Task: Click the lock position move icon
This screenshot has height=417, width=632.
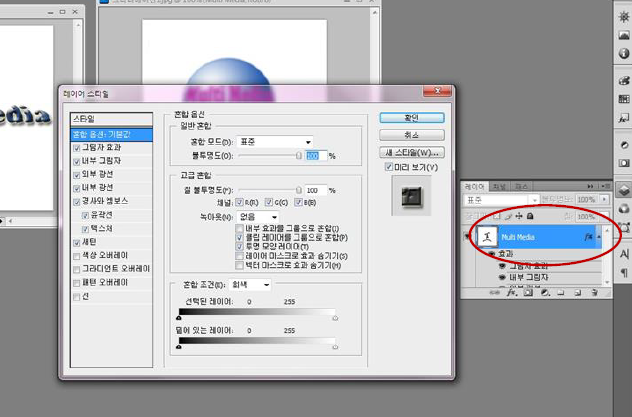Action: [x=519, y=216]
